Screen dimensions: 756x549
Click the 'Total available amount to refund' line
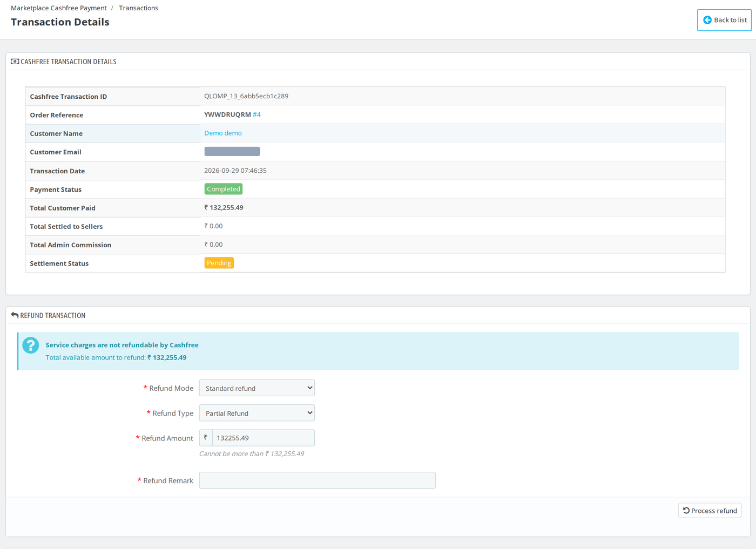coord(116,357)
